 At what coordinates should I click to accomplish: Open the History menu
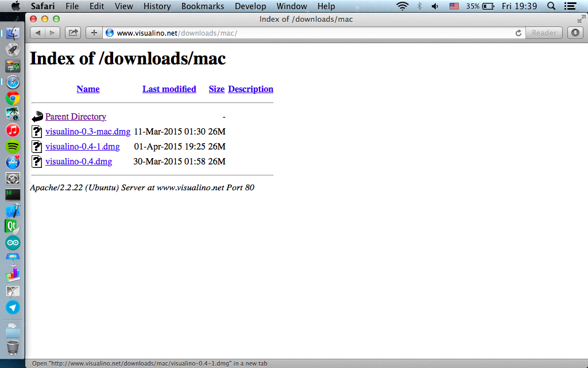(157, 6)
